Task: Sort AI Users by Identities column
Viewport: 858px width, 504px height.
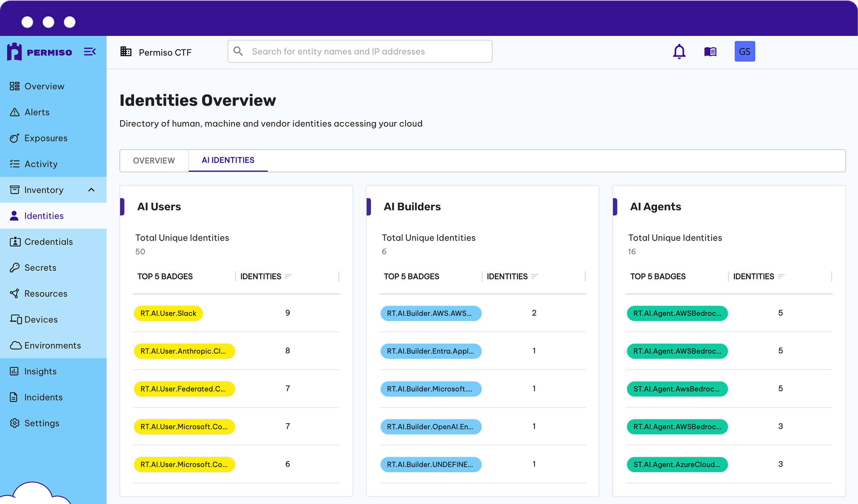Action: [288, 276]
